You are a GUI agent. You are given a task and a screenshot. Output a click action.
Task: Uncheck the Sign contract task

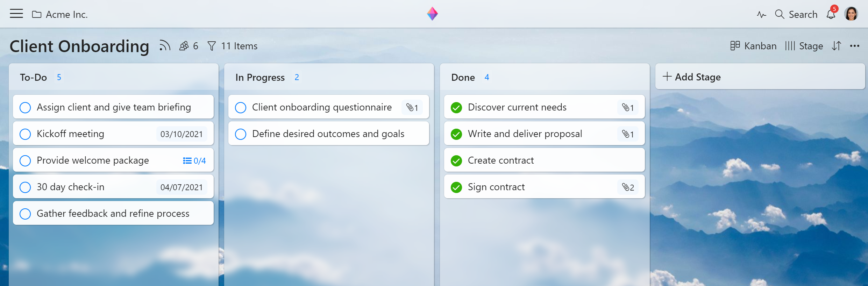(x=456, y=187)
